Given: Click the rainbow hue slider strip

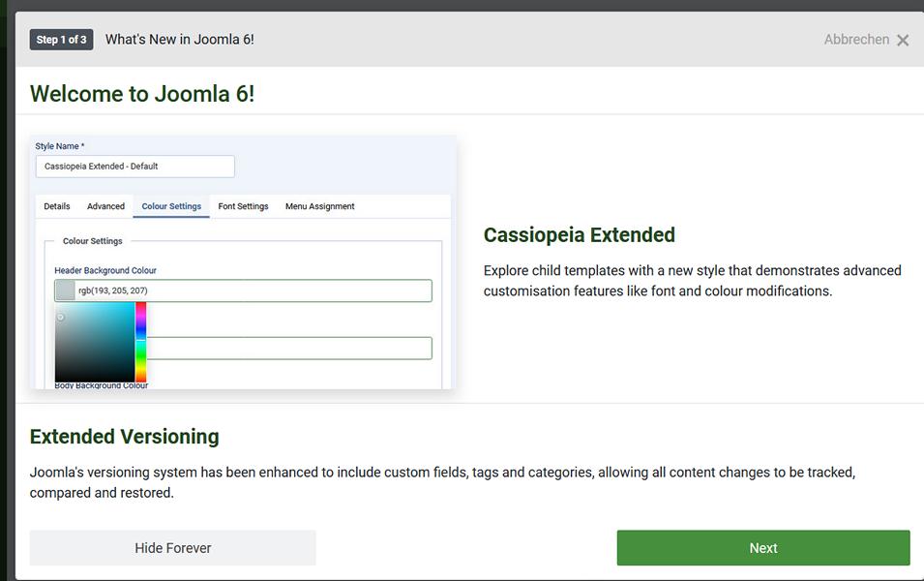Looking at the screenshot, I should [x=140, y=342].
